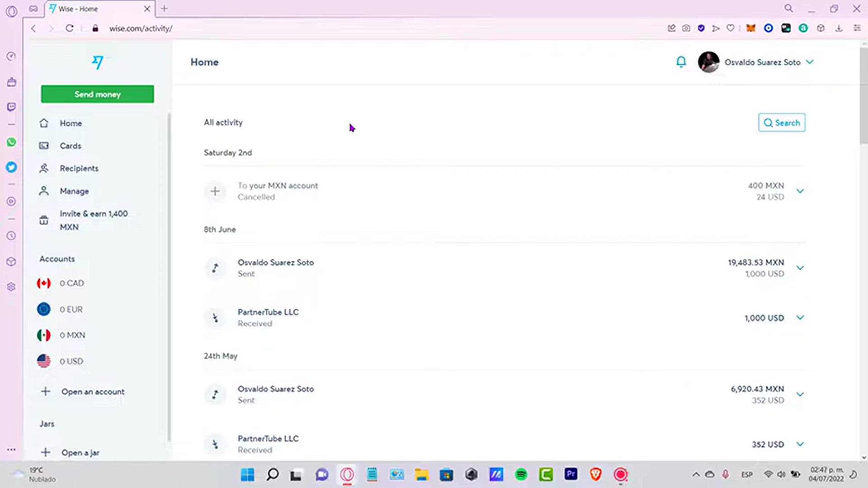Image resolution: width=868 pixels, height=488 pixels.
Task: Open Windows Start menu
Action: pyautogui.click(x=247, y=474)
